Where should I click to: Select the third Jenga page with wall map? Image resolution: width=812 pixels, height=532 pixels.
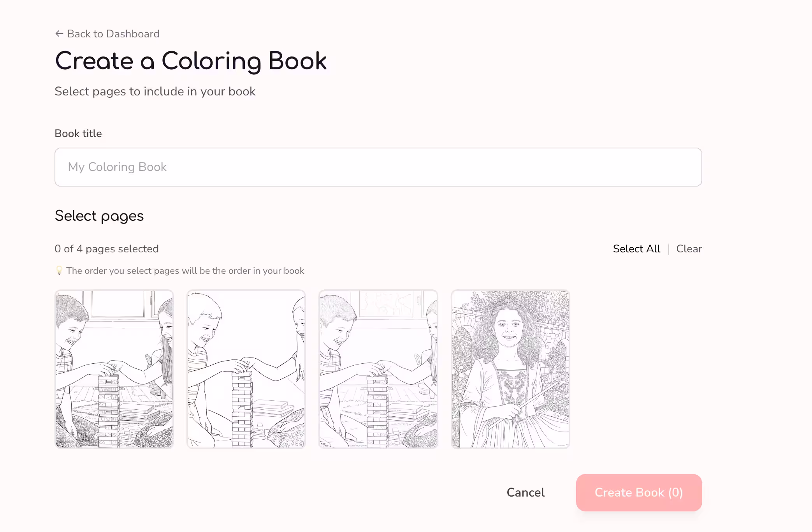pyautogui.click(x=378, y=369)
